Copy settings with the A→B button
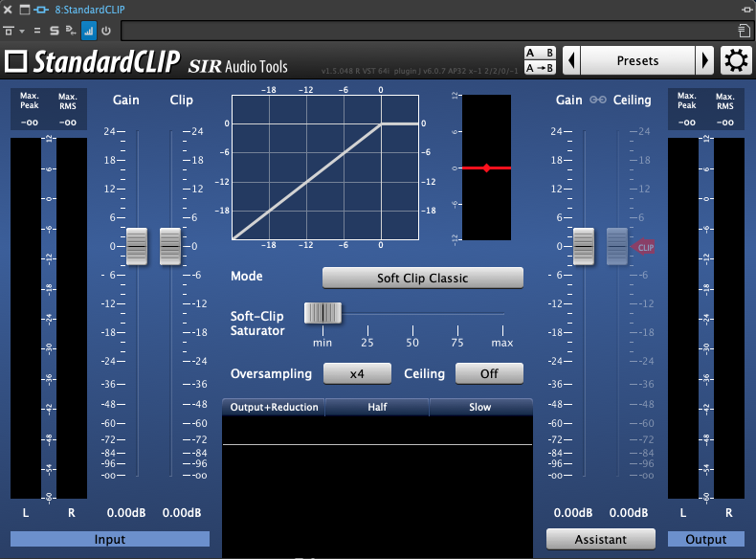 click(540, 68)
